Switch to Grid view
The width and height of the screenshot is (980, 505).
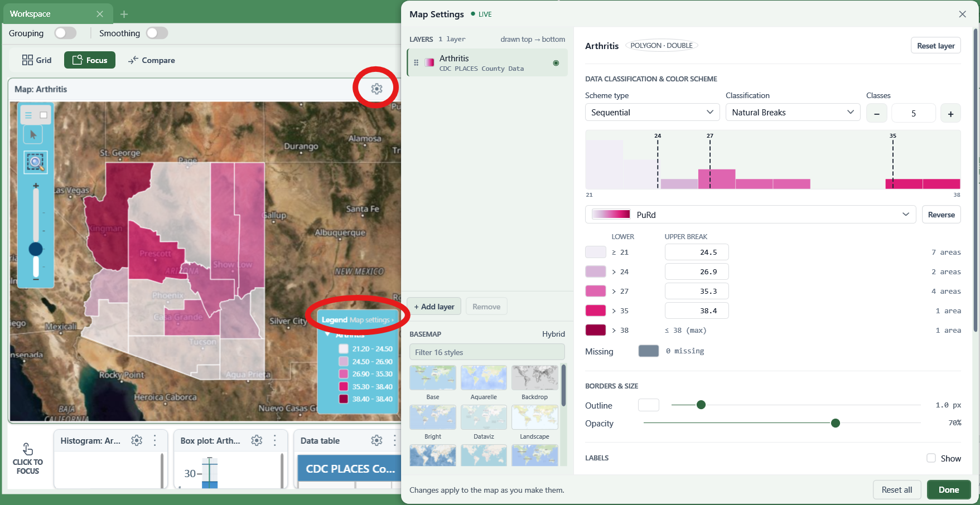click(37, 60)
